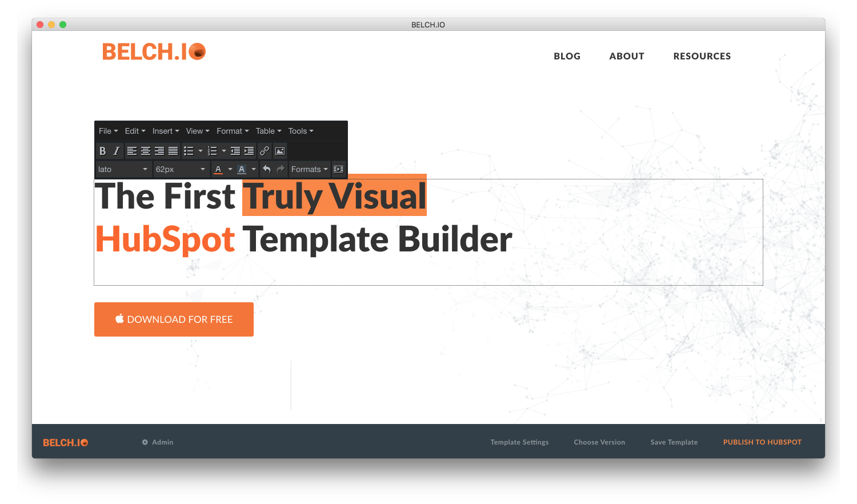Open the Tools menu

click(x=301, y=131)
